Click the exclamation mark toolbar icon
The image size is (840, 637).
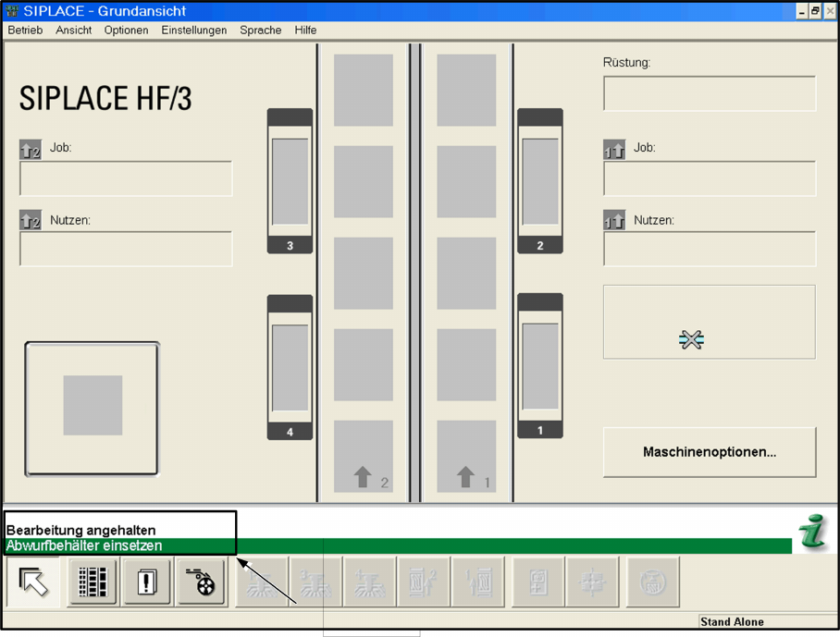(x=147, y=582)
